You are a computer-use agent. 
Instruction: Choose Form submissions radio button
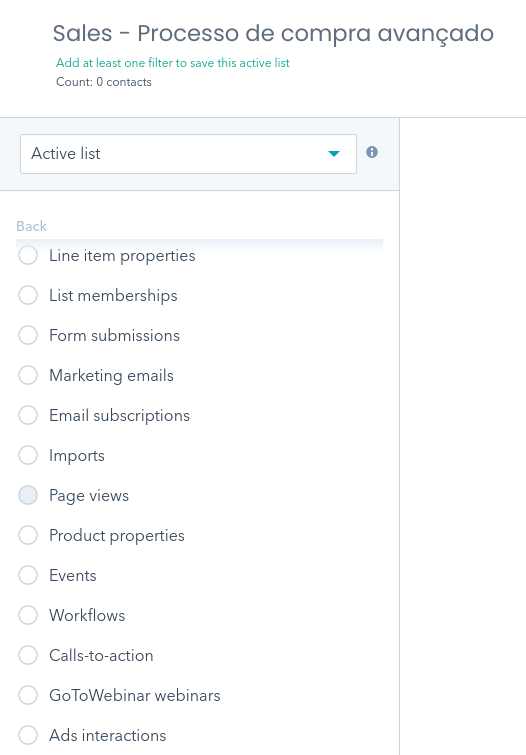coord(28,335)
